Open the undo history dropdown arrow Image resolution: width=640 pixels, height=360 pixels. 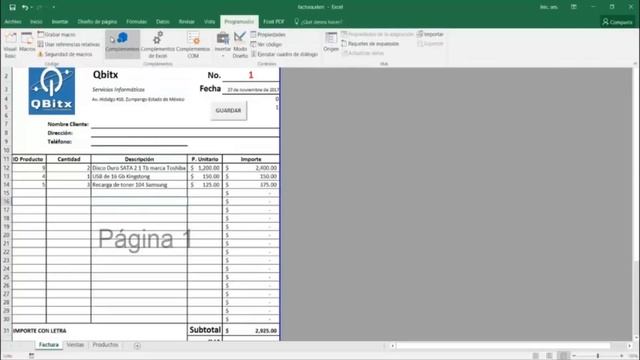(31, 7)
